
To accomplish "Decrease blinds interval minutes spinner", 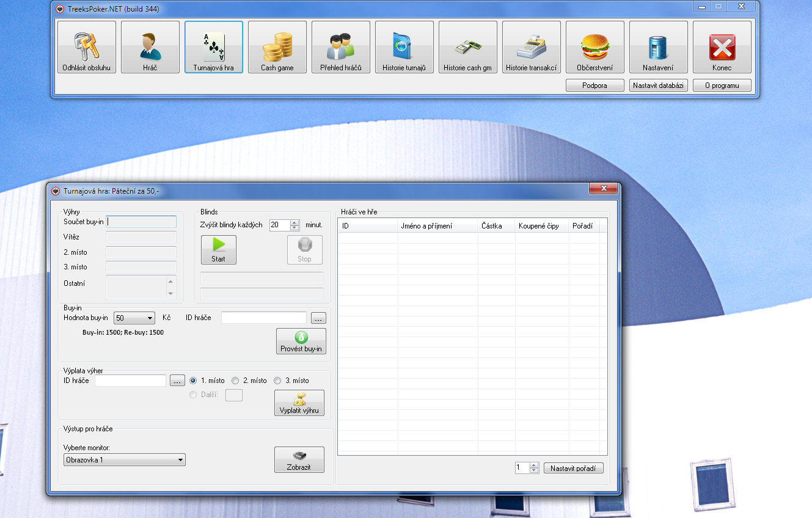I will tap(294, 228).
